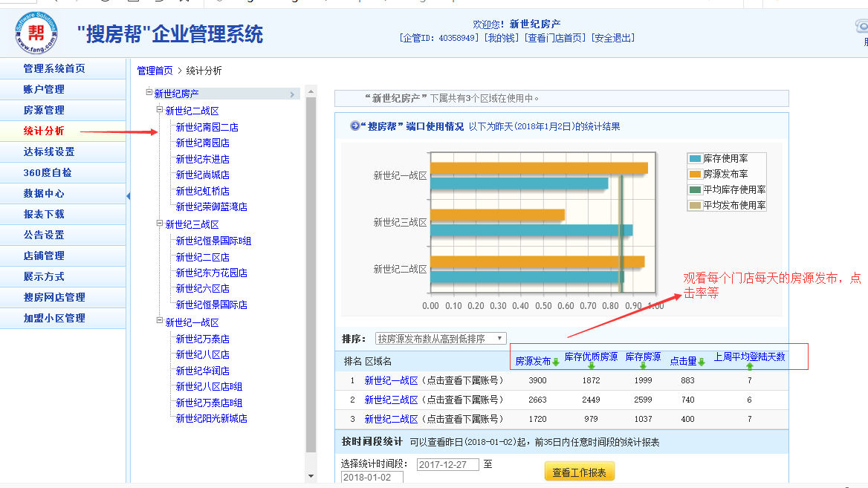
Task: Sort by the 库存房源 column header
Action: tap(644, 357)
